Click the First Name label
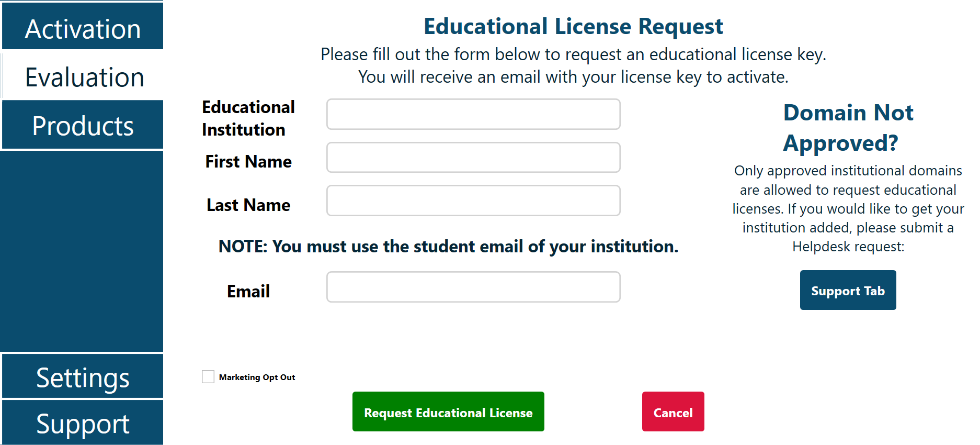 point(248,162)
